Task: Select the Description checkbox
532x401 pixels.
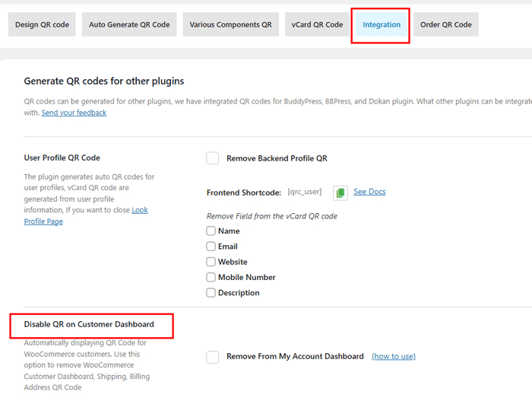Action: point(211,293)
